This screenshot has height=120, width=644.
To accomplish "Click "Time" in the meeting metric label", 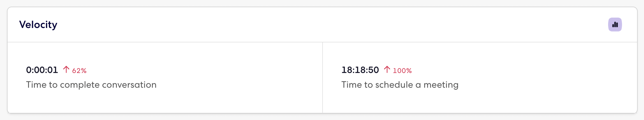I will tap(350, 85).
